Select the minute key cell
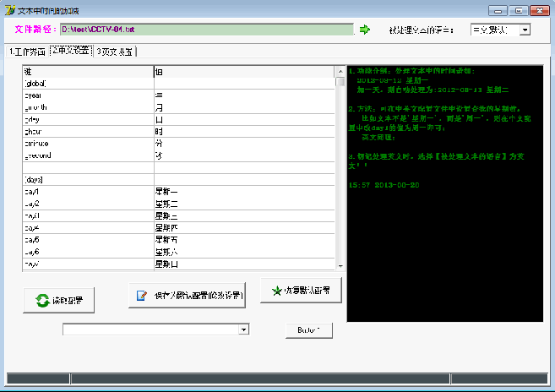This screenshot has height=392, width=555. [88, 144]
